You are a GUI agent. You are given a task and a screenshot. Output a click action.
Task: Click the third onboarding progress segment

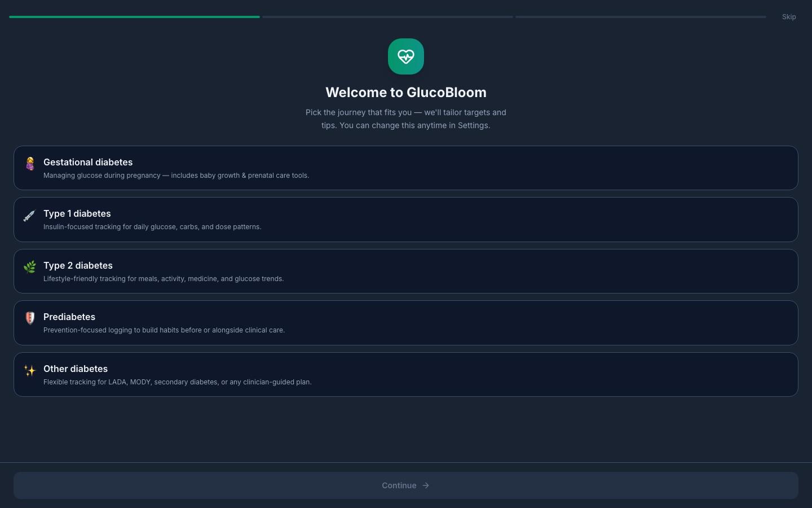[x=641, y=17]
